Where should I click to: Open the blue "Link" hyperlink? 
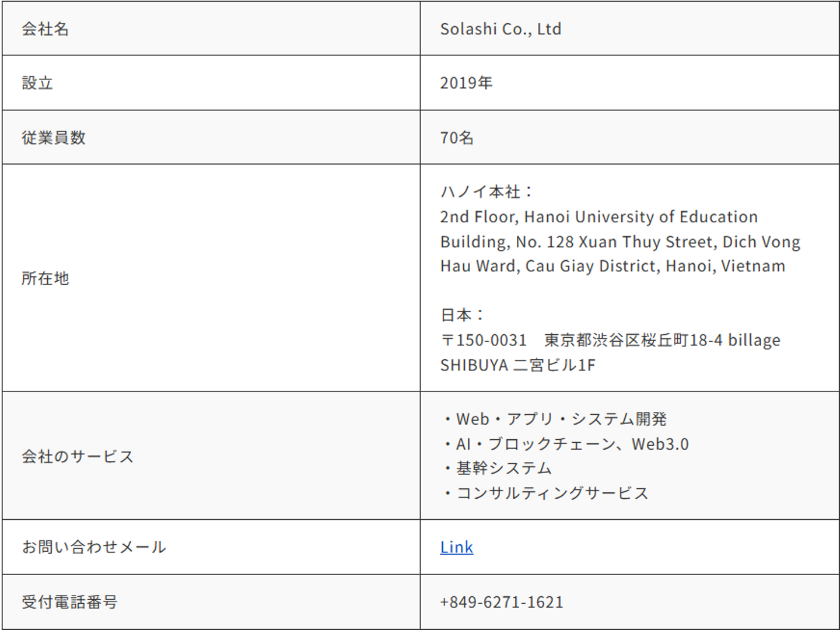456,547
